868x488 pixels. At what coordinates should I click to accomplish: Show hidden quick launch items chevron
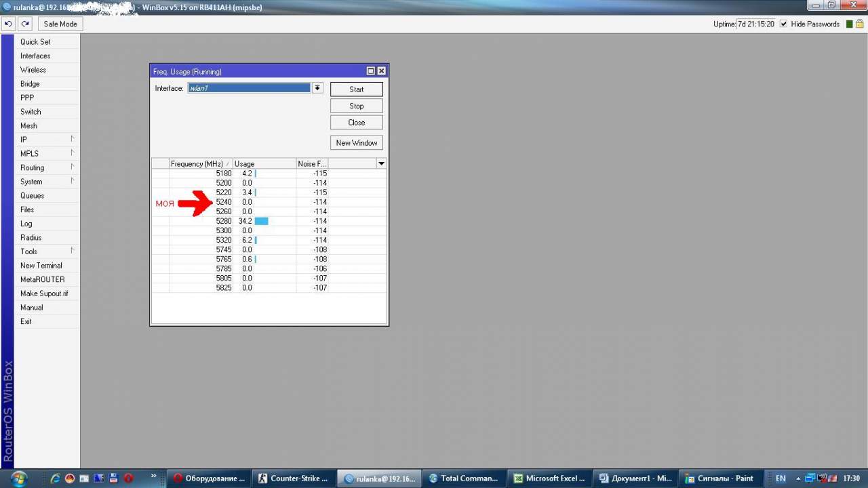pyautogui.click(x=153, y=476)
